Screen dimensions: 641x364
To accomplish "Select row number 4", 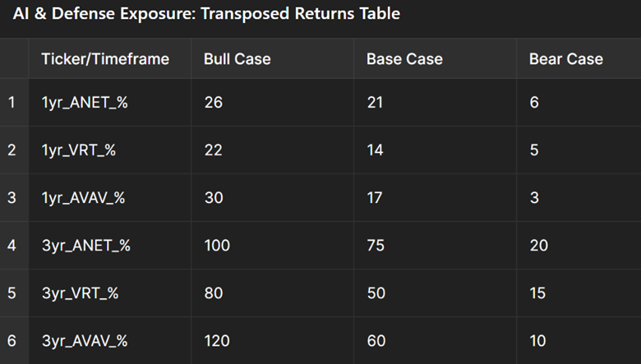I will click(12, 246).
